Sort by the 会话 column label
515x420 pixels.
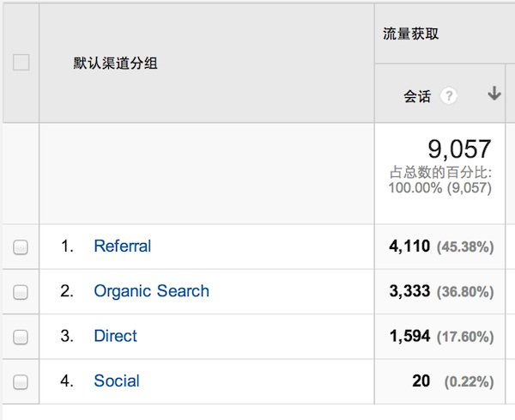417,96
